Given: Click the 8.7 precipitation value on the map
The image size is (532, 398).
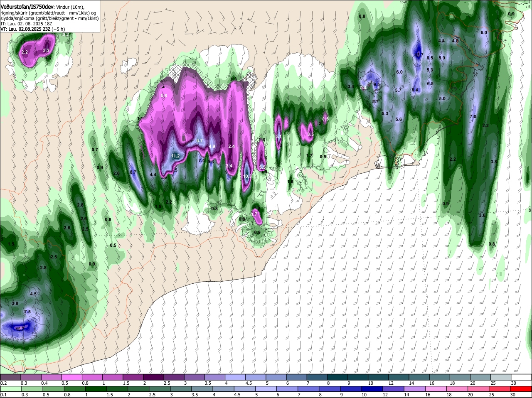Looking at the screenshot, I should coord(133,172).
